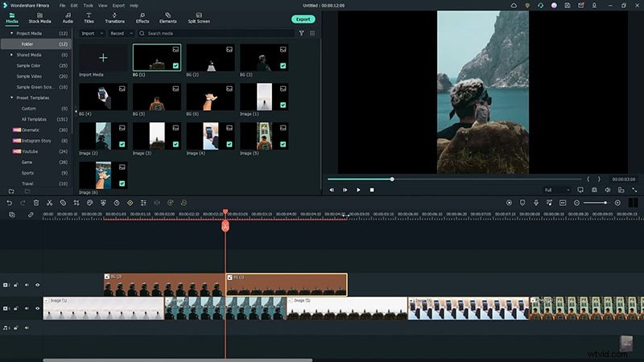
Task: Switch media view with grid icon
Action: coord(312,33)
